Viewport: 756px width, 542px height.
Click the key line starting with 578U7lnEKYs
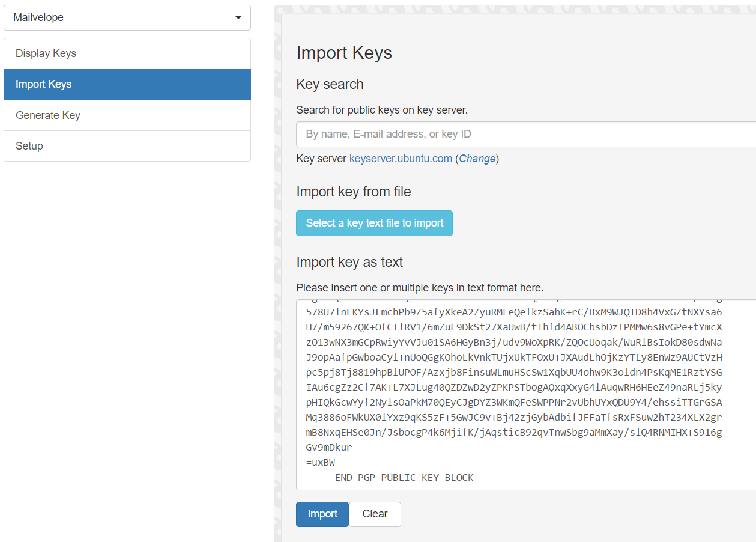click(x=513, y=312)
